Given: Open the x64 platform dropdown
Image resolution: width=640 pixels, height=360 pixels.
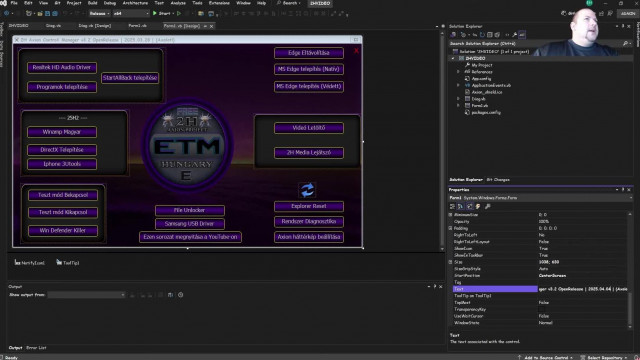Looking at the screenshot, I should coord(131,13).
